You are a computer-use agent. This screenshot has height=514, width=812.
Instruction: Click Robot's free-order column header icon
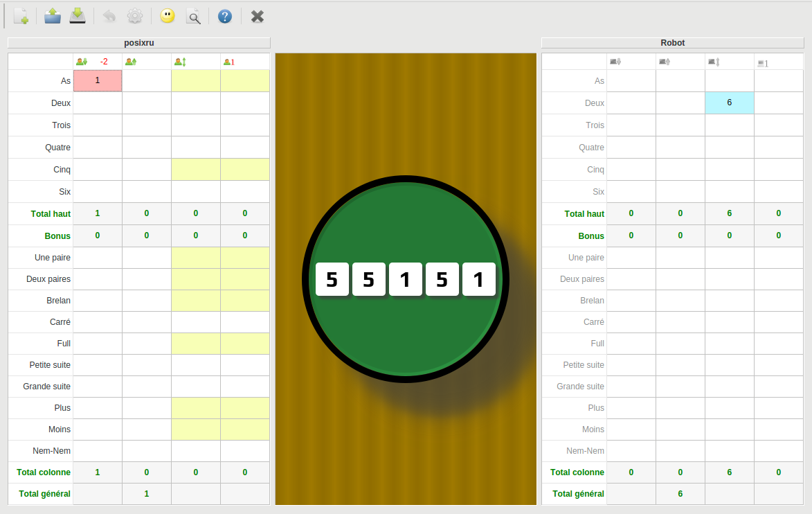[714, 62]
